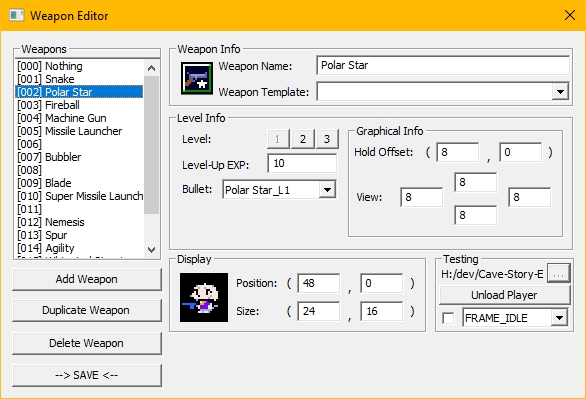Expand the Bullet dropdown showing Polar Star_L1
Screen dimensions: 586x399
click(327, 190)
